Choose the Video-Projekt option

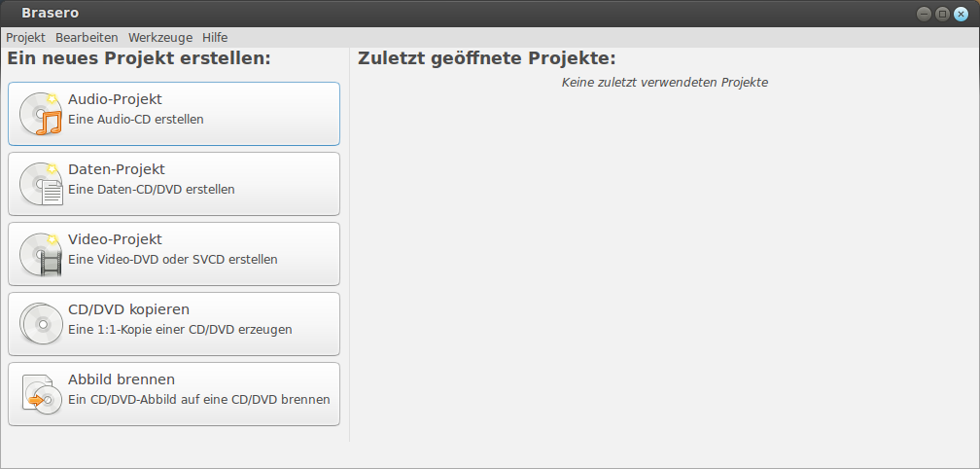point(174,254)
